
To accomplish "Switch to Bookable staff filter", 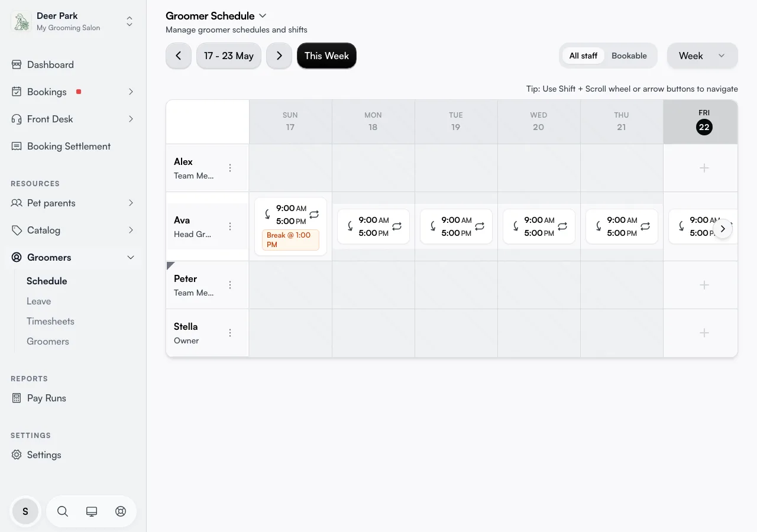I will 629,56.
